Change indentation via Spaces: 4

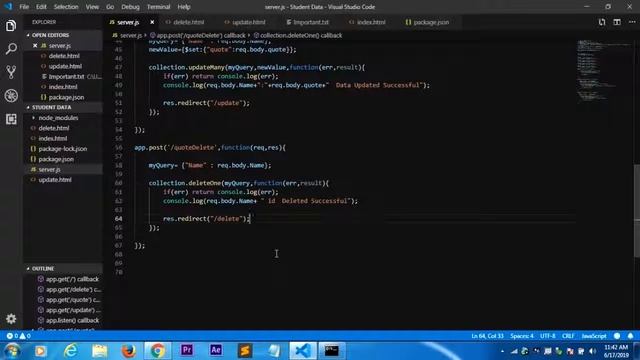tap(522, 336)
